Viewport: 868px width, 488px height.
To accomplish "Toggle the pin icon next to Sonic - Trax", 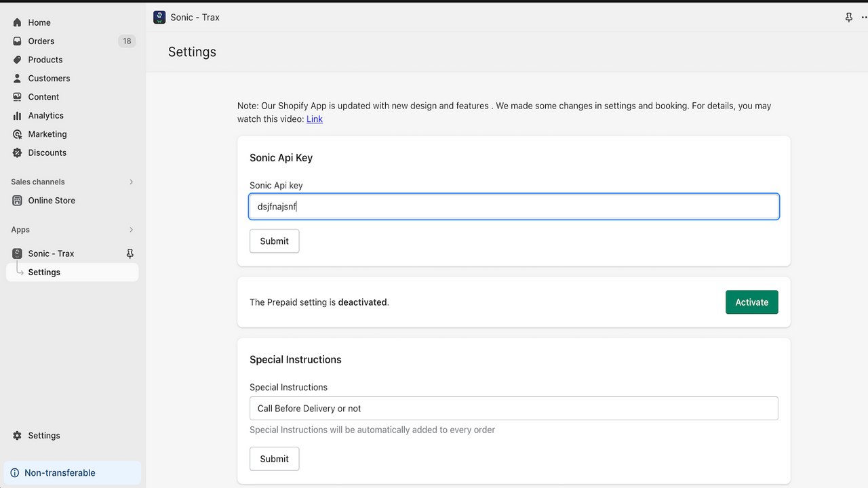I will coord(129,253).
